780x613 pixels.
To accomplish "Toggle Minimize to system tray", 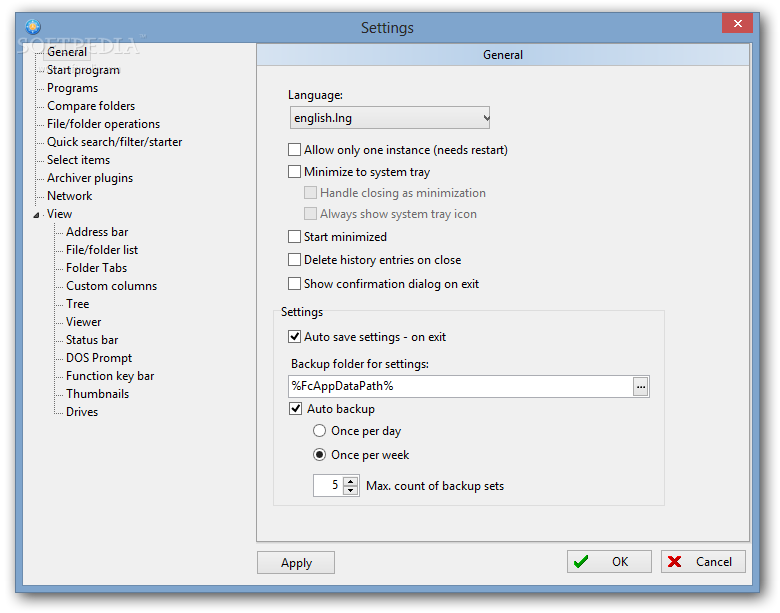I will coord(294,172).
